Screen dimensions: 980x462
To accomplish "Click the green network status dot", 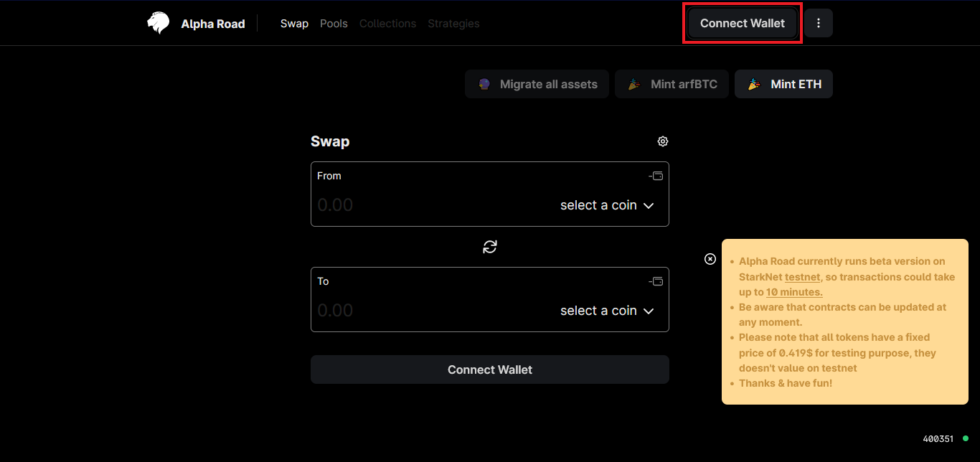I will click(966, 438).
